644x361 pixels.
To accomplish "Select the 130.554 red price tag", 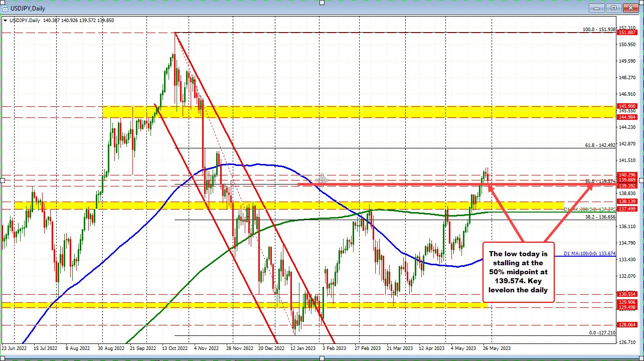I will click(x=627, y=294).
